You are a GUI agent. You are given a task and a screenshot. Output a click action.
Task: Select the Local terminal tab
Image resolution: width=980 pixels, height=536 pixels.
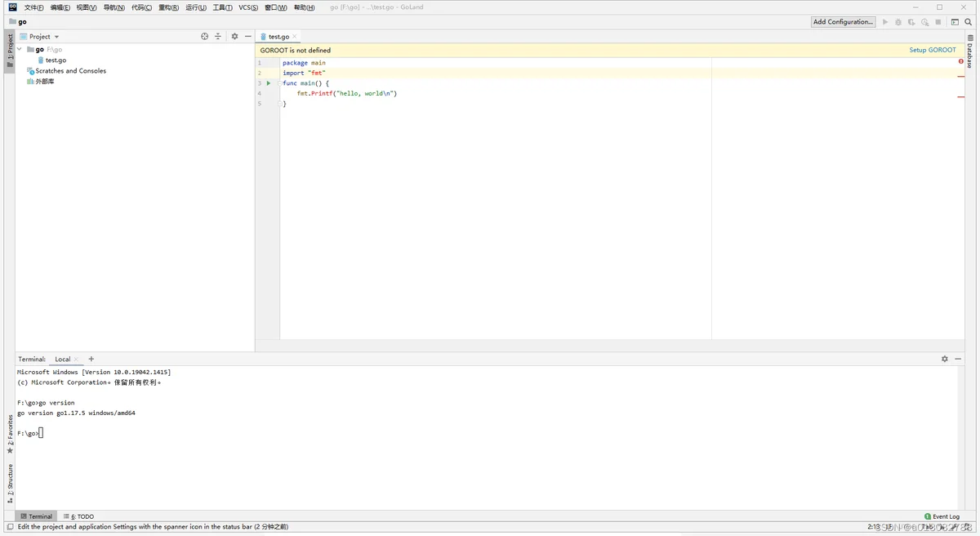pos(63,360)
